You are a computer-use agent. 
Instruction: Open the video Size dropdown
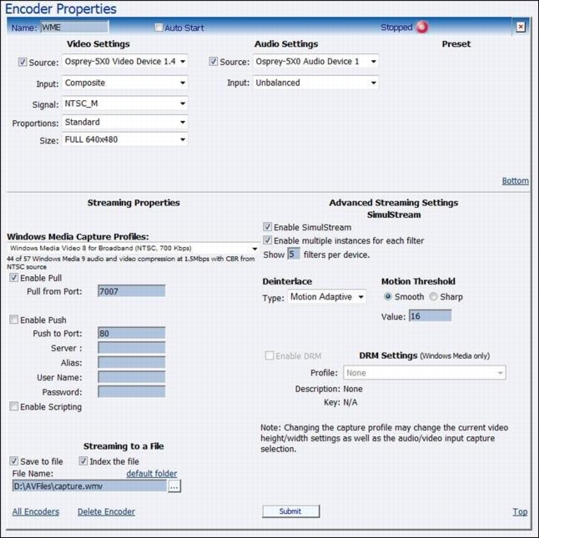click(x=125, y=140)
